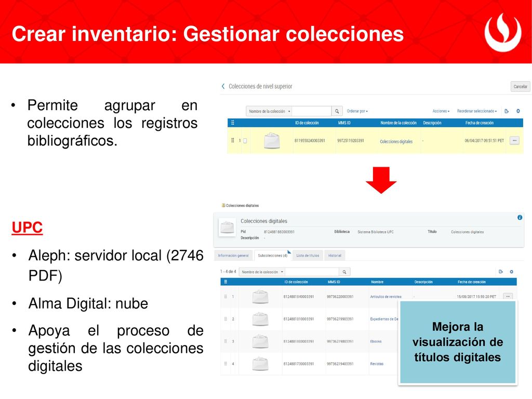
Task: Click the thumbnail of the Expedientes row
Action: [260, 319]
